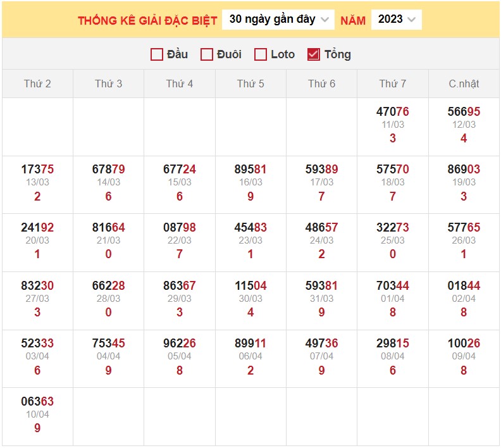This screenshot has width=501, height=448.
Task: Uncheck the Tổng checkbox
Action: point(313,54)
